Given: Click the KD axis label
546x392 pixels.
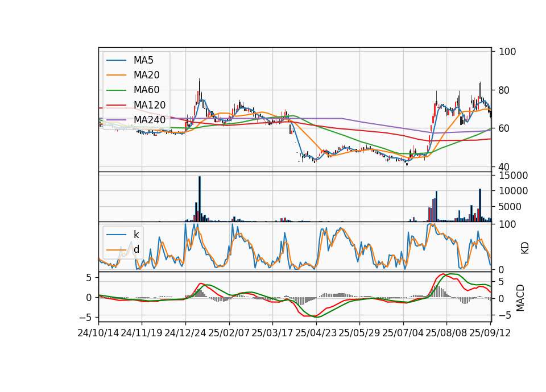Looking at the screenshot, I should click(525, 248).
